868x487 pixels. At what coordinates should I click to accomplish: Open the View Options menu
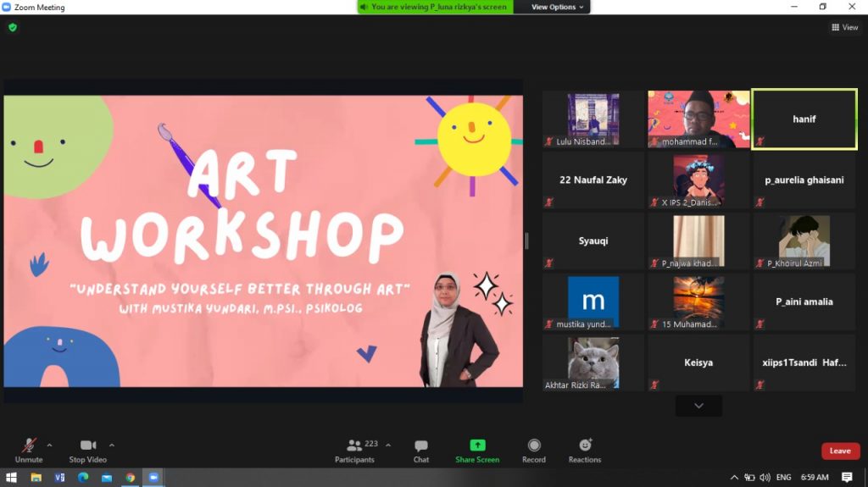[557, 7]
